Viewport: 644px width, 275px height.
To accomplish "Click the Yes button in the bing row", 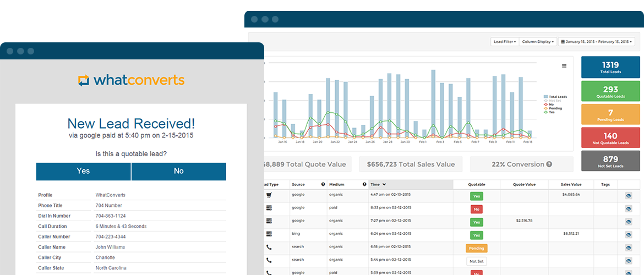I will click(x=477, y=235).
